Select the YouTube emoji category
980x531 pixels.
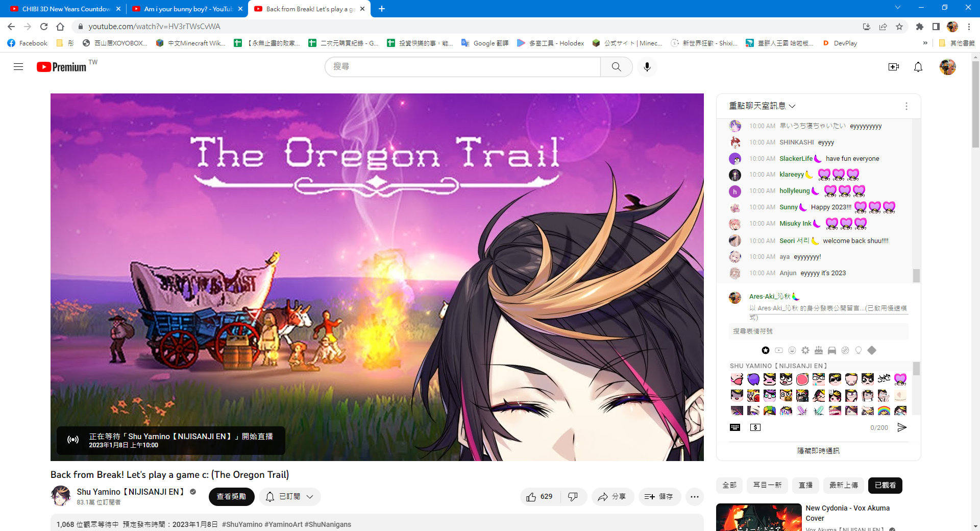tap(779, 350)
